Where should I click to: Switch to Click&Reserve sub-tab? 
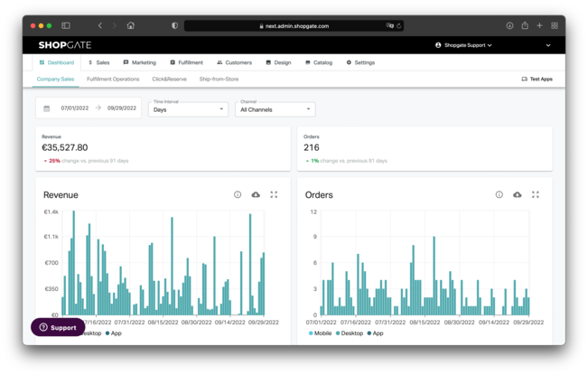[x=169, y=80]
